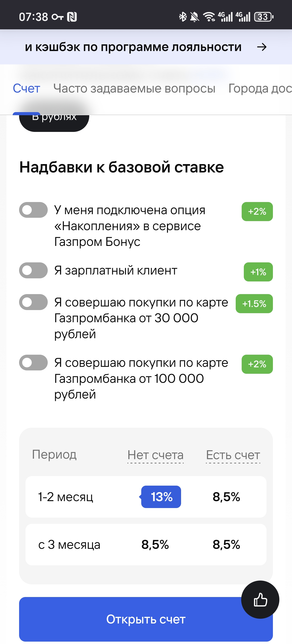
Task: Tap the battery level indicator
Action: click(264, 17)
